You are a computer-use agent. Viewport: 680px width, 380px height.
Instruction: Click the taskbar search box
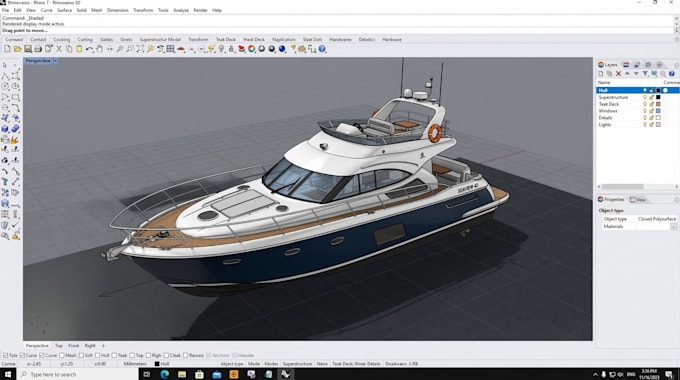click(x=77, y=374)
